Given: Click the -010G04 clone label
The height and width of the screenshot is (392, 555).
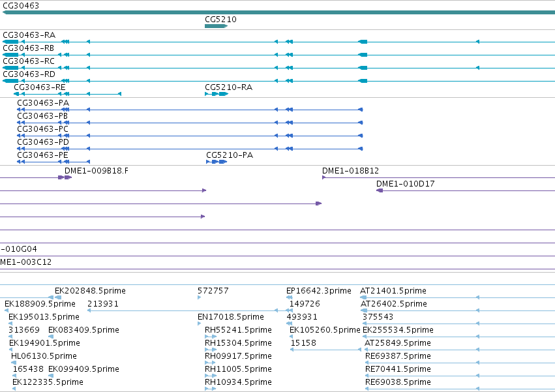Looking at the screenshot, I should click(x=18, y=249).
